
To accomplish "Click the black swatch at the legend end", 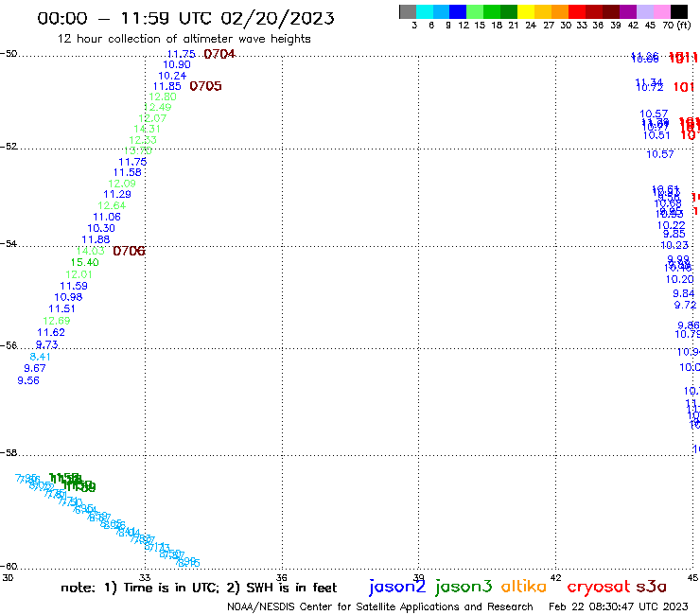I will 678,11.
